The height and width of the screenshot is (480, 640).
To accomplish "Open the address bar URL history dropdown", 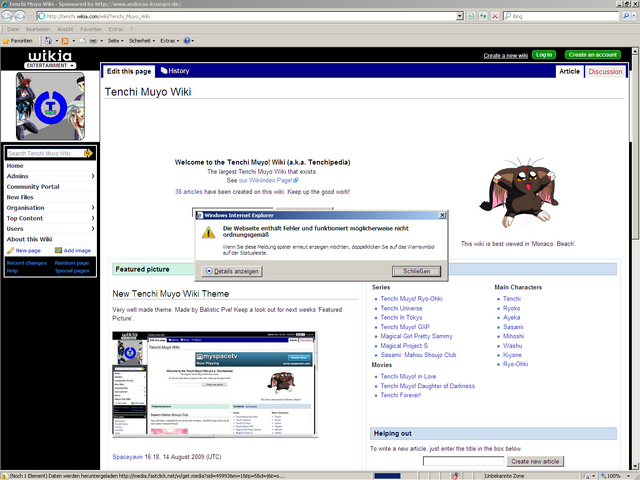I will [460, 16].
